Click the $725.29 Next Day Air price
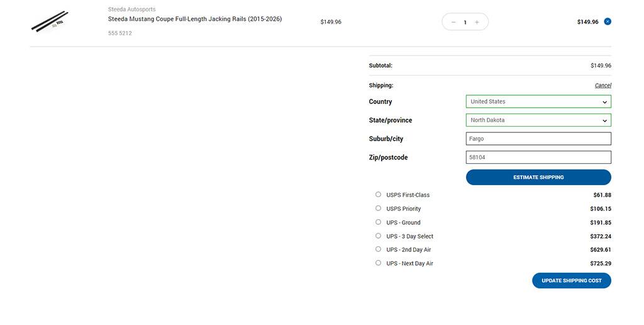The width and height of the screenshot is (644, 325). coord(601,263)
